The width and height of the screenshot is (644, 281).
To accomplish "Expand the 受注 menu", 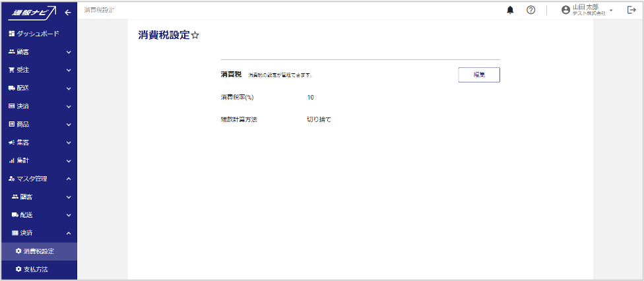I will point(38,69).
